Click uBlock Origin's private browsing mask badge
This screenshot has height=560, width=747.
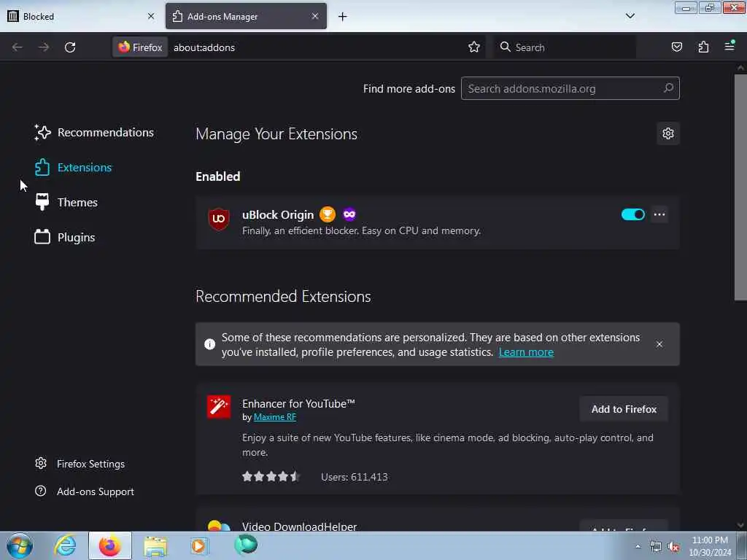click(349, 214)
